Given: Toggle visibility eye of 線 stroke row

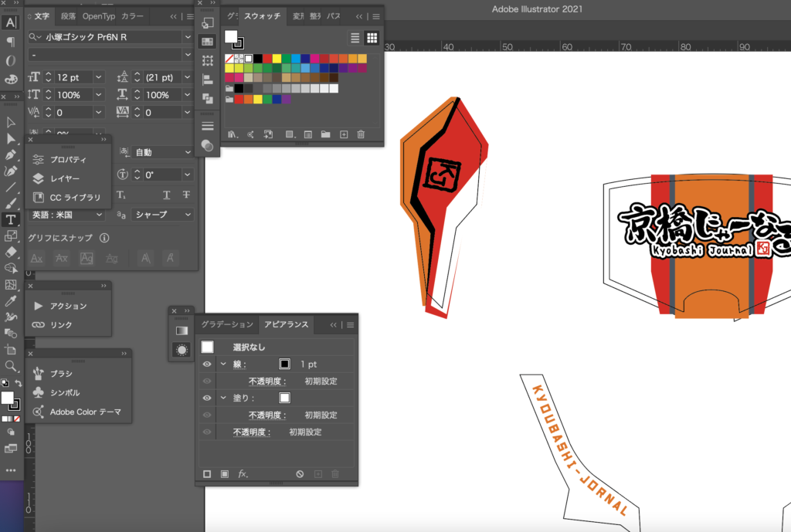Looking at the screenshot, I should pos(207,364).
